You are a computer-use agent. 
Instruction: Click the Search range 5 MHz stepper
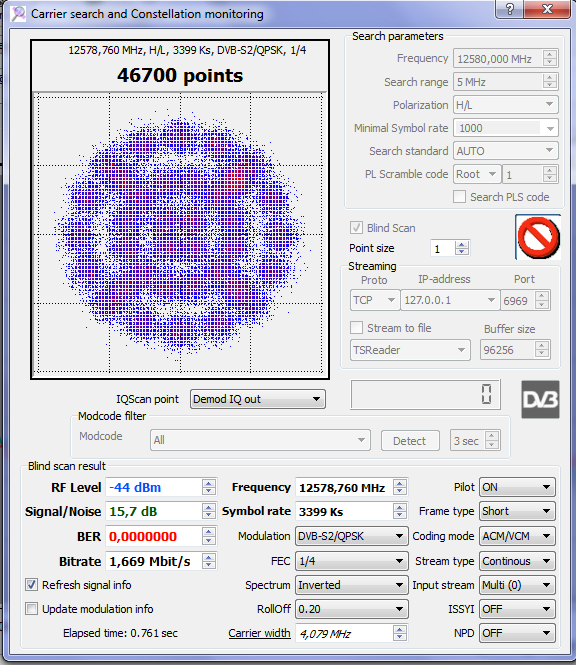coord(550,81)
